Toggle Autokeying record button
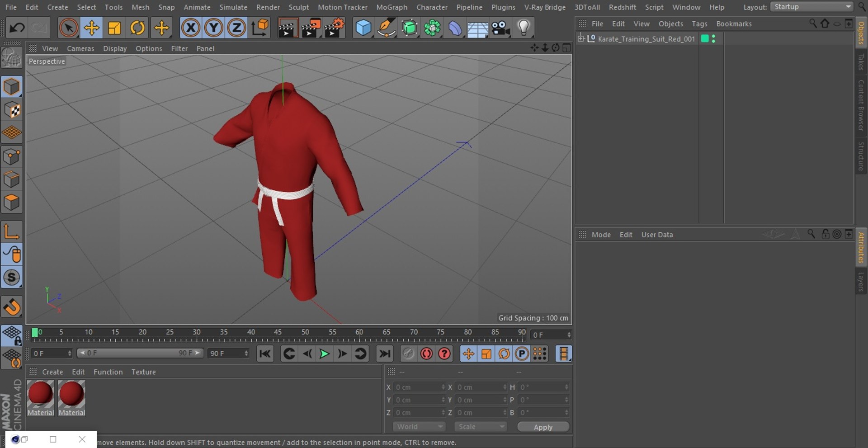 [x=426, y=354]
